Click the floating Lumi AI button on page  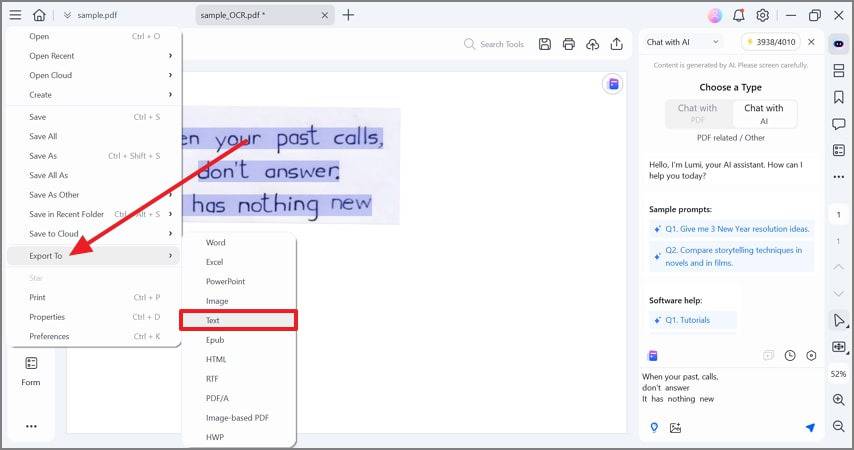(613, 84)
